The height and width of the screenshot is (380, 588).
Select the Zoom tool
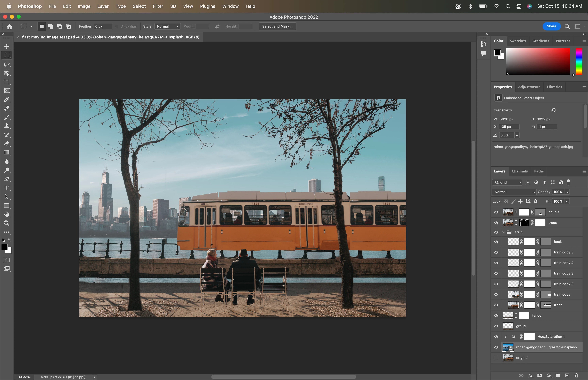[7, 223]
